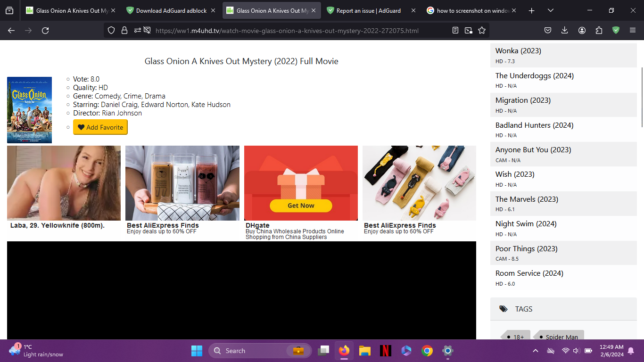The width and height of the screenshot is (644, 362).
Task: Launch picture-in-picture icon in address bar
Action: click(468, 30)
